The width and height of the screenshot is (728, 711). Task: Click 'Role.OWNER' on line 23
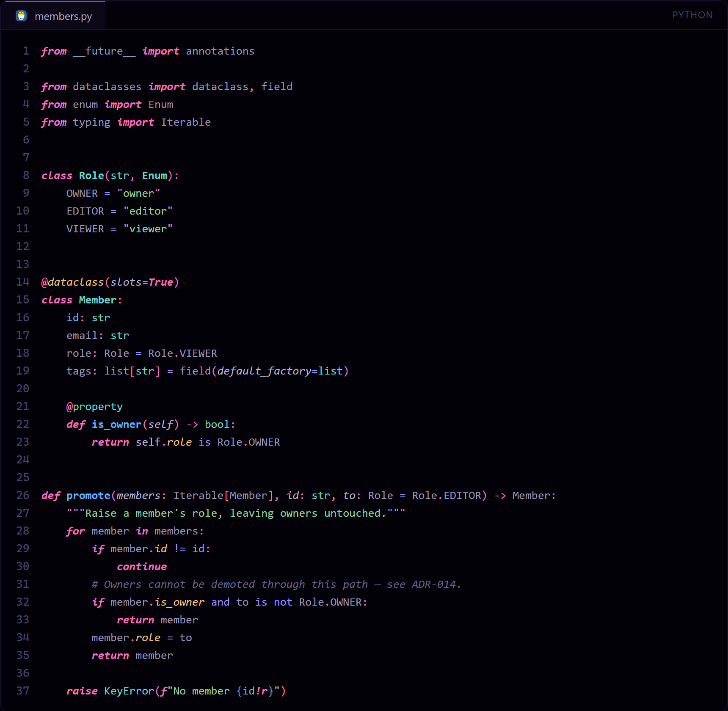click(x=248, y=442)
